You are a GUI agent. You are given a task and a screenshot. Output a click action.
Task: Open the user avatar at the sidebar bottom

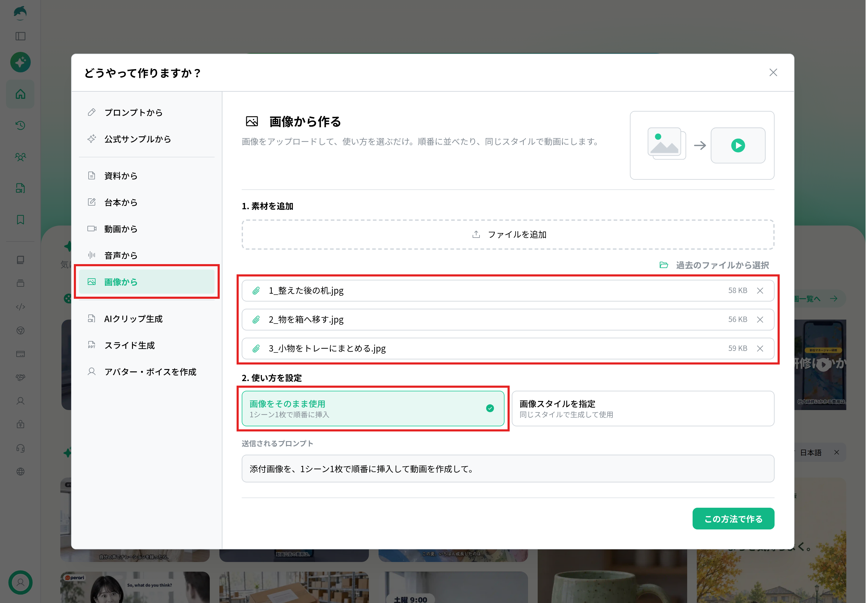coord(20,582)
